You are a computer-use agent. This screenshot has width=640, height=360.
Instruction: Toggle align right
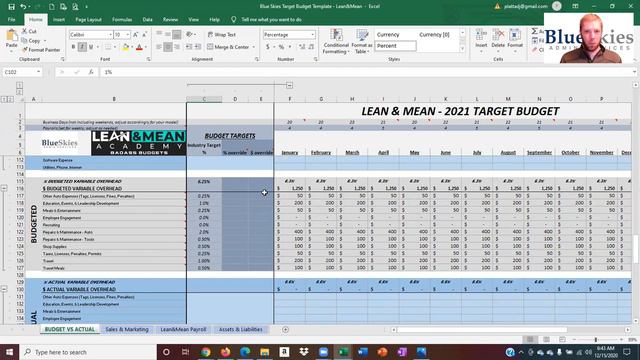[x=176, y=47]
